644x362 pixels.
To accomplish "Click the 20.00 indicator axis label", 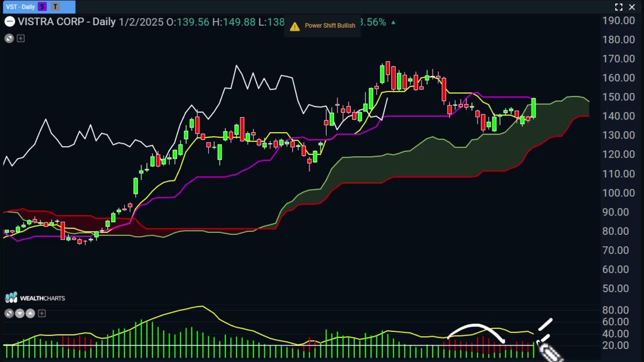I will click(x=615, y=345).
